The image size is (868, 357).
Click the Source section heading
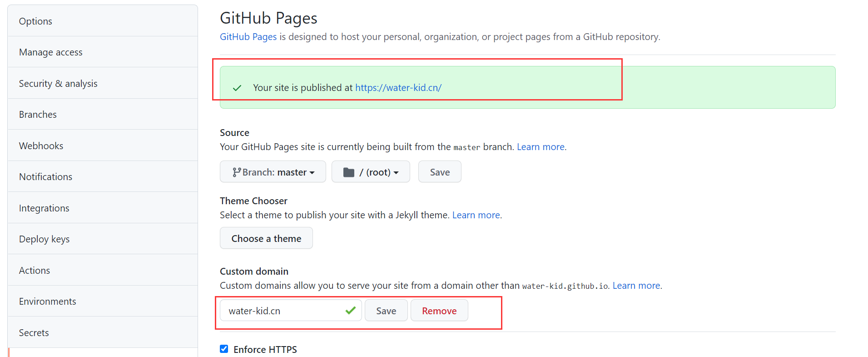234,133
